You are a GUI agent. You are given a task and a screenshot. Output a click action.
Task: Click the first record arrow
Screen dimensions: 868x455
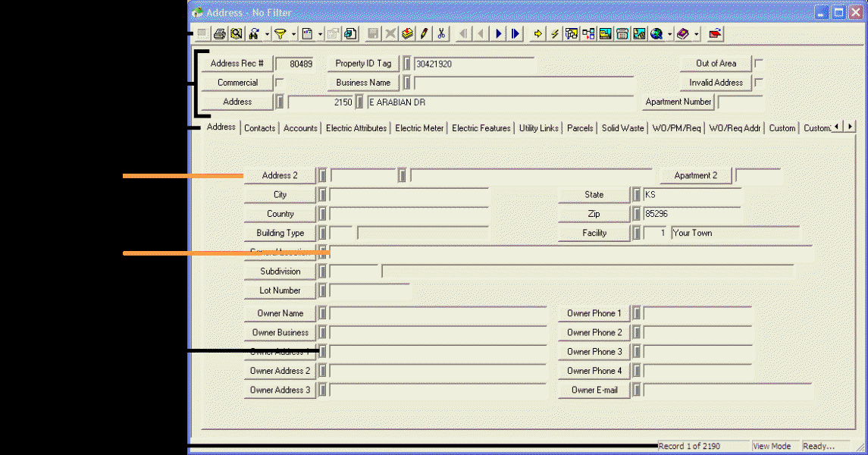click(463, 34)
